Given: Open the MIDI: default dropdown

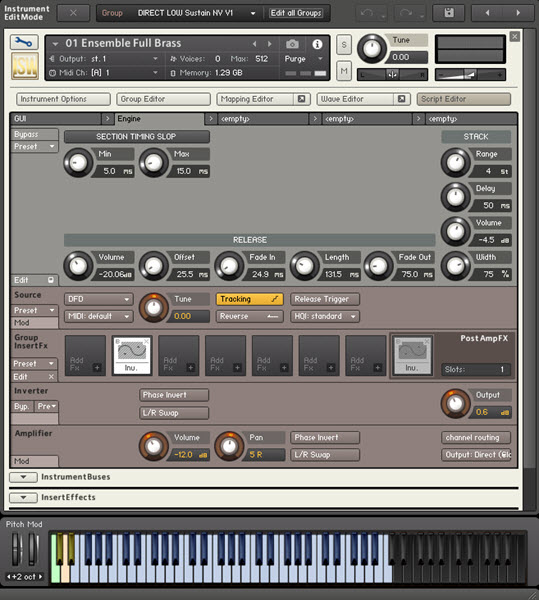Looking at the screenshot, I should [x=99, y=316].
